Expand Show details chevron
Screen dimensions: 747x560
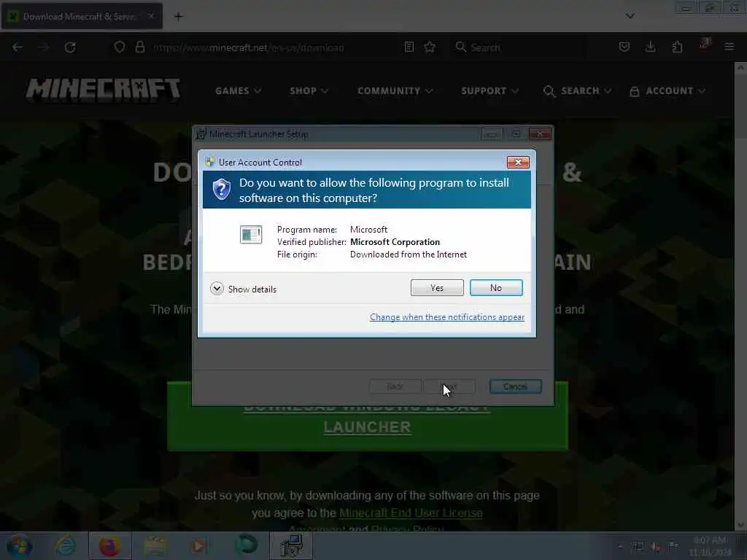(217, 289)
